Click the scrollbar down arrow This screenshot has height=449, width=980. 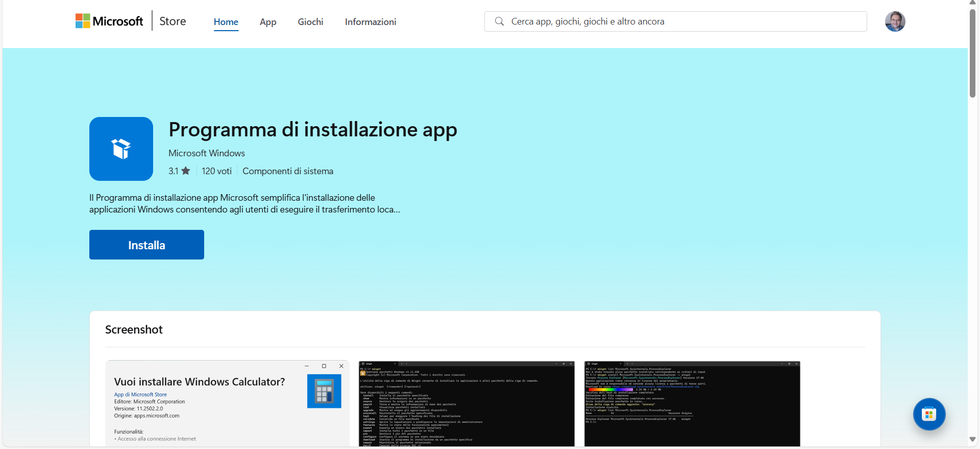[x=973, y=439]
